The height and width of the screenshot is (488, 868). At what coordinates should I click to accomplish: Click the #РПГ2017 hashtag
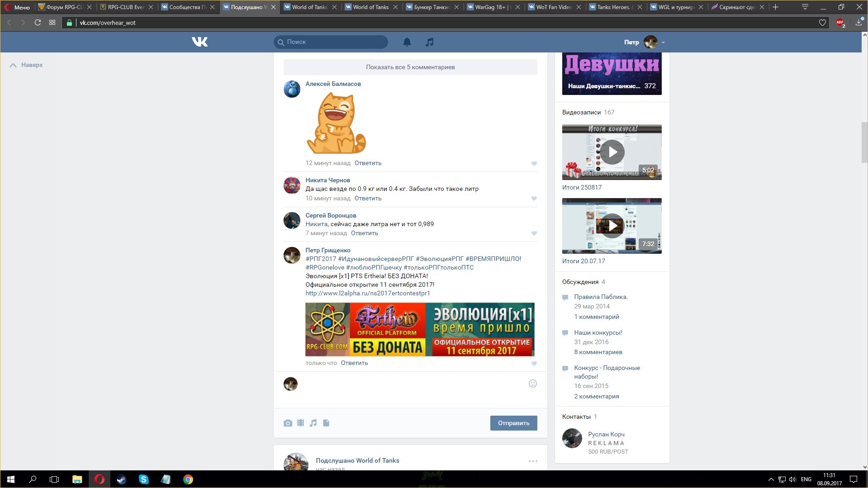tap(321, 259)
